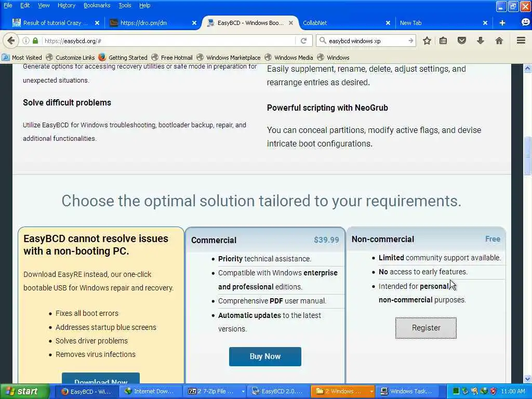Open the Bookmarks menu

pyautogui.click(x=97, y=5)
